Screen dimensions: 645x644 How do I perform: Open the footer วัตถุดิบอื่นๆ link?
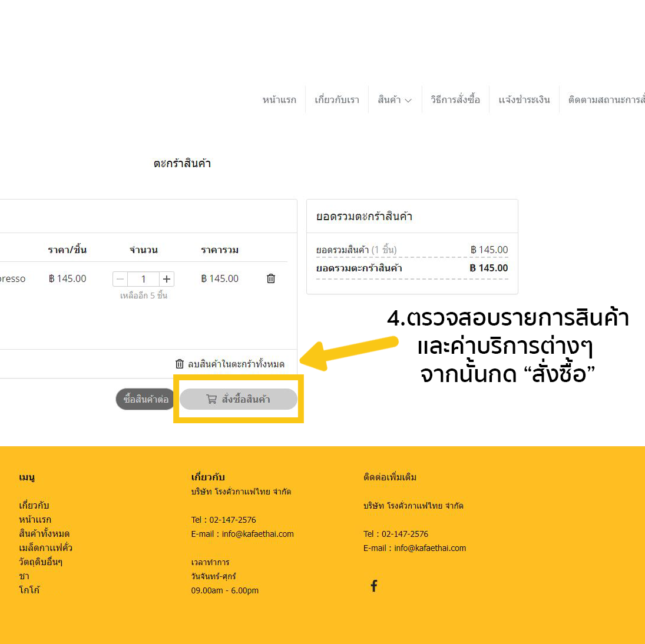(x=41, y=562)
